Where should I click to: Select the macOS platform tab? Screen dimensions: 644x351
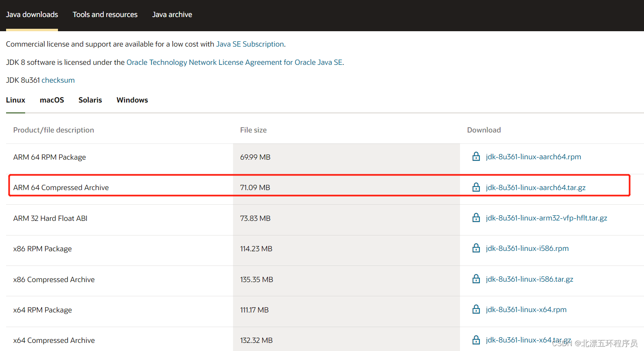click(52, 100)
